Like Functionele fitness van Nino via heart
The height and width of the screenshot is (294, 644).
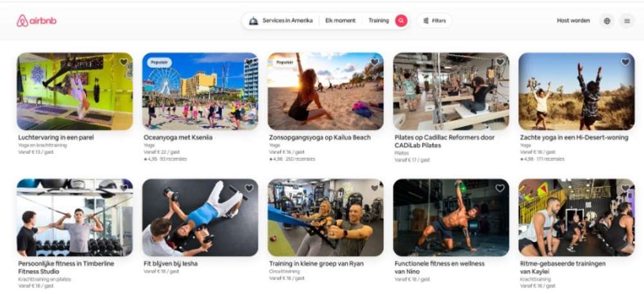point(500,188)
